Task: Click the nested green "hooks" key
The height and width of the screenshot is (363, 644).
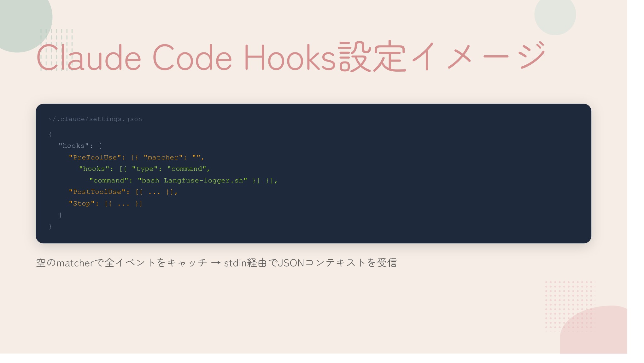Action: coord(94,169)
